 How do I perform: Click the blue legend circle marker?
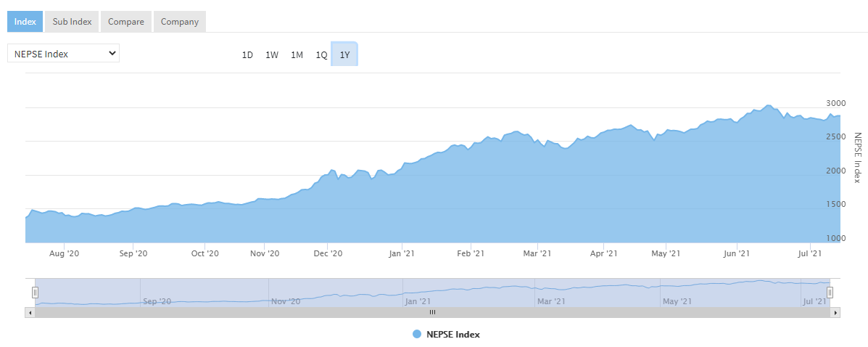pyautogui.click(x=416, y=334)
